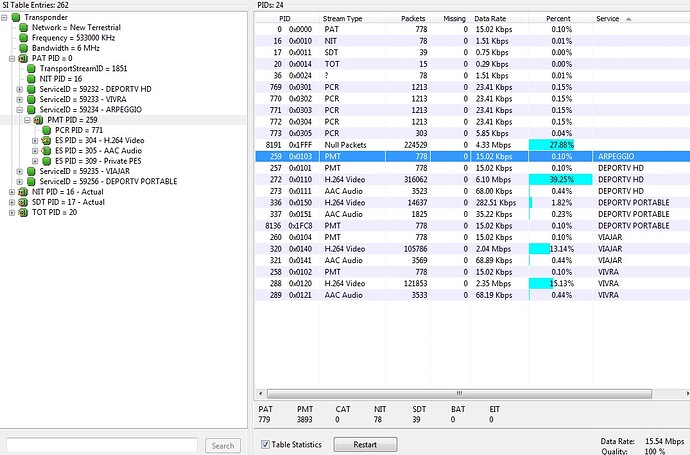
Task: Click the green icon of ServiceID 59235 VIAJAR
Action: (x=31, y=172)
